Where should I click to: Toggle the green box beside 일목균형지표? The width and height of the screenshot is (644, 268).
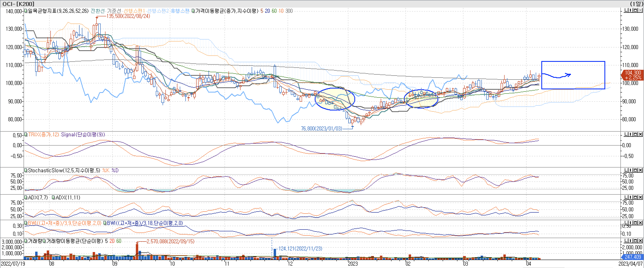point(26,11)
